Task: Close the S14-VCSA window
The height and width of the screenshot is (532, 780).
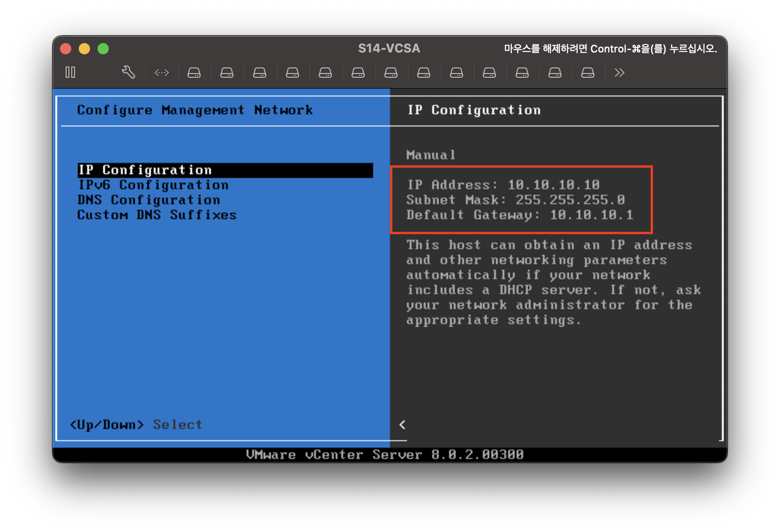Action: [x=66, y=49]
